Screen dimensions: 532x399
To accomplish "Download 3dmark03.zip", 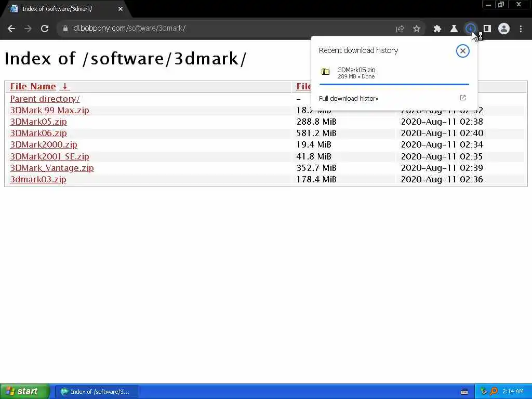I will [x=38, y=179].
